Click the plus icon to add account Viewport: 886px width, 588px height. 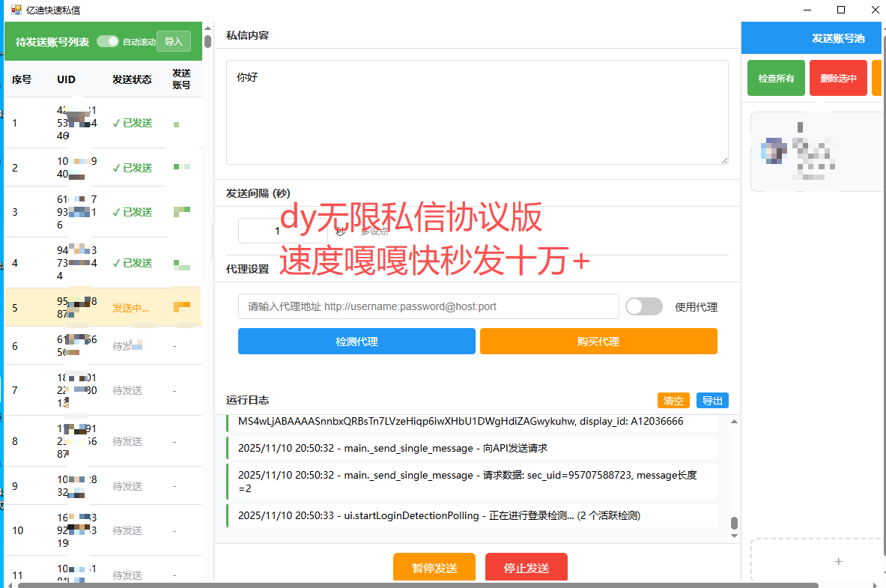coord(838,561)
